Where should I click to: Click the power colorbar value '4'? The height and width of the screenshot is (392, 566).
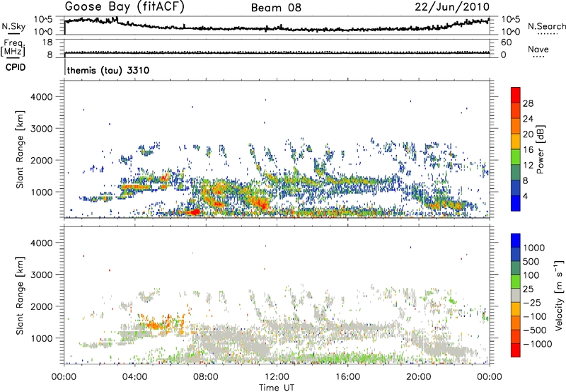[x=525, y=196]
